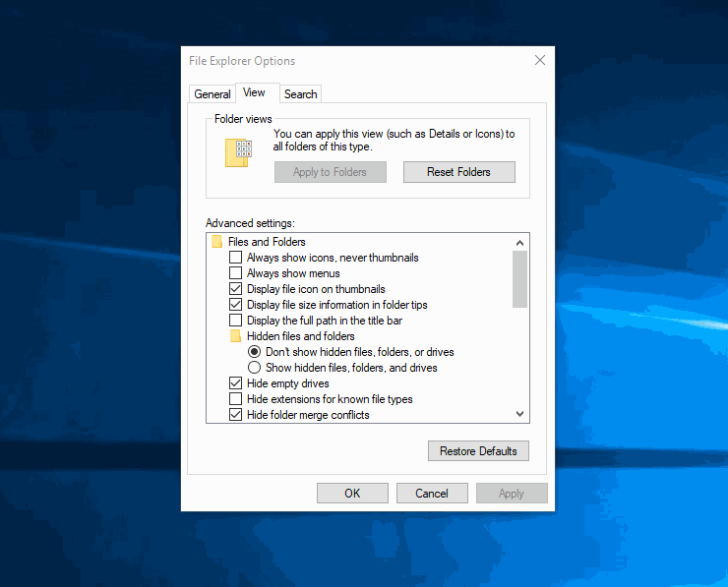The image size is (728, 587).
Task: Enable Display the full path in title bar
Action: [x=236, y=321]
